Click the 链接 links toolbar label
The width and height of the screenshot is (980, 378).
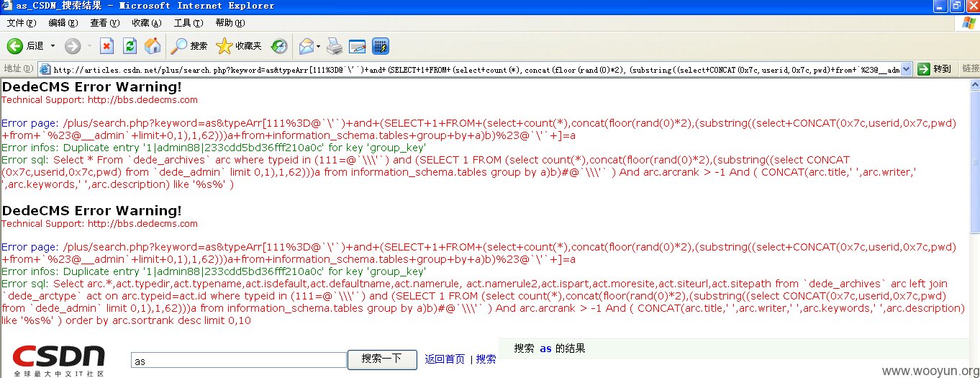point(971,69)
